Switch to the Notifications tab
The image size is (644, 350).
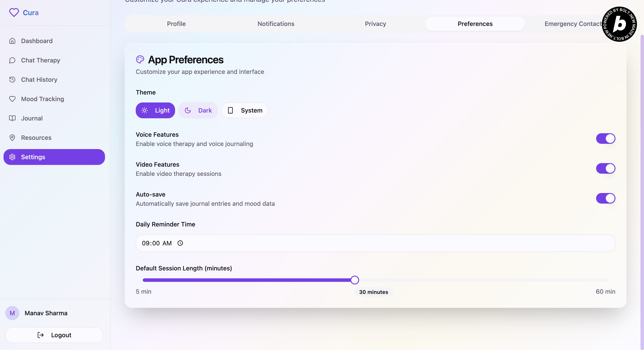[x=276, y=24]
